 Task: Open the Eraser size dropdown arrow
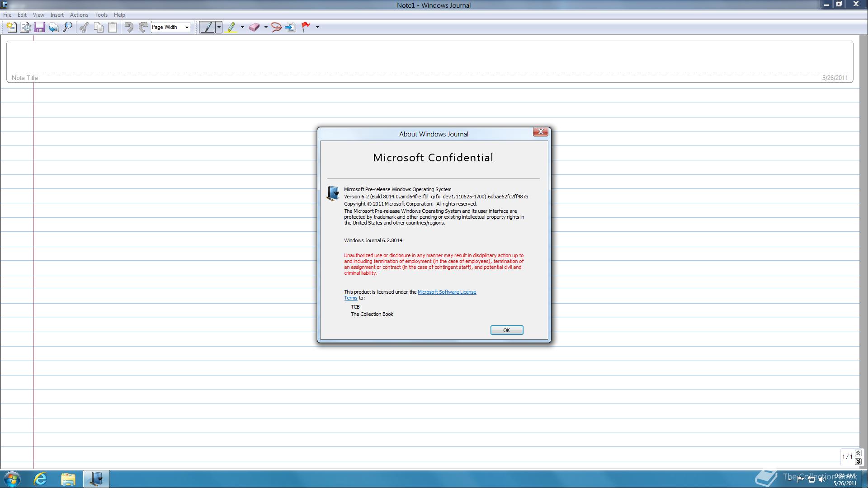265,27
